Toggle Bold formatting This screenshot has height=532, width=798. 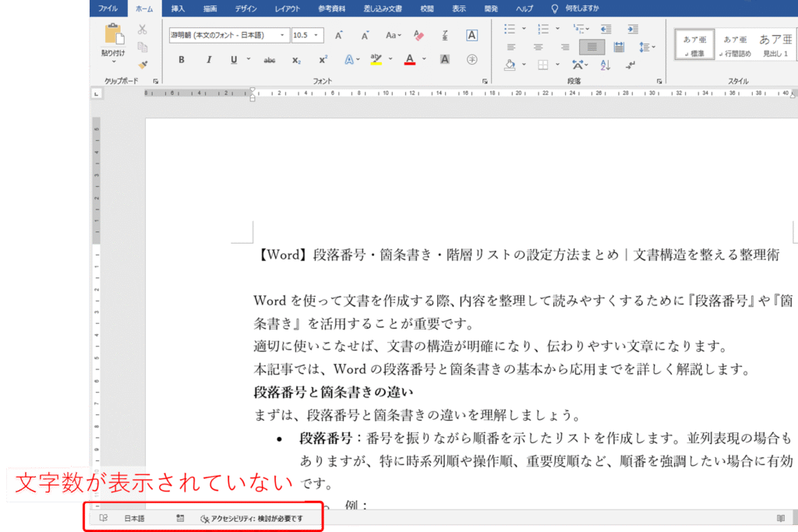[181, 59]
